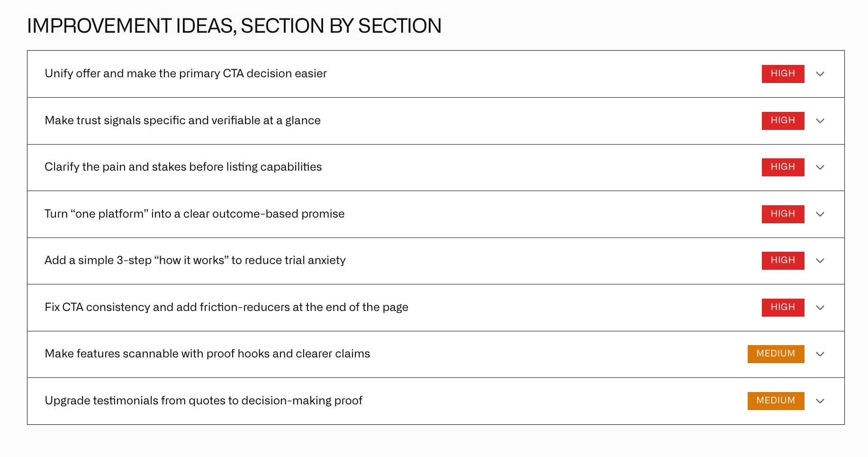Click the "Unify offer" idea title text
Image resolution: width=868 pixels, height=457 pixels.
click(x=185, y=74)
